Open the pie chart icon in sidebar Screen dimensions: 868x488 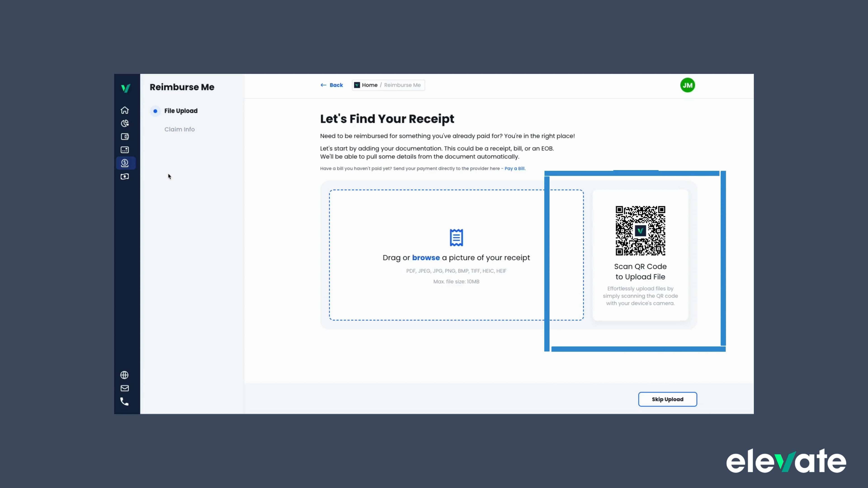coord(125,123)
